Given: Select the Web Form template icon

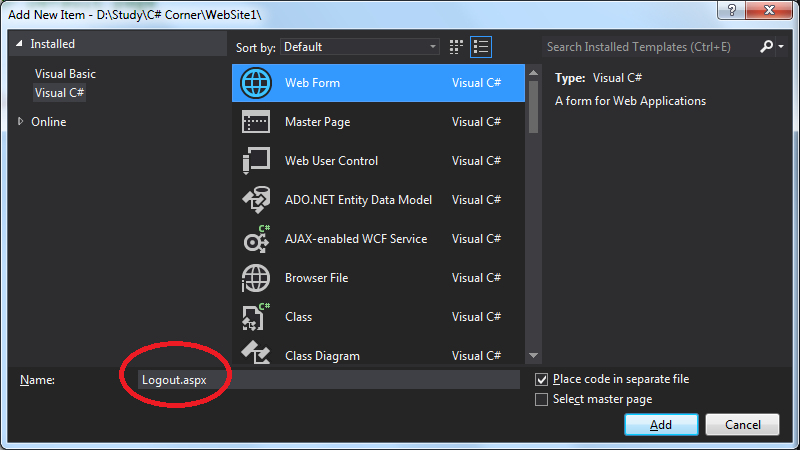Looking at the screenshot, I should [x=256, y=83].
